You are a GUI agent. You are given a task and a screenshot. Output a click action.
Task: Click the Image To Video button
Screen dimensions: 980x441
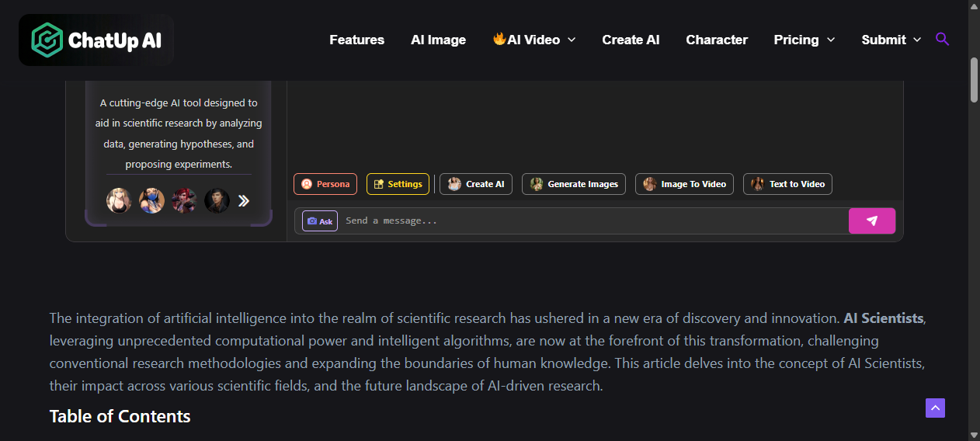[x=685, y=184]
